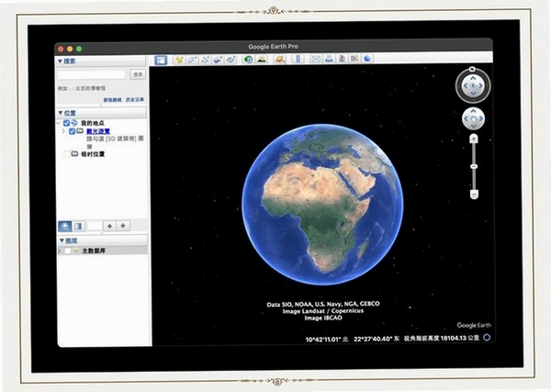
Task: Click the eye altitude 18104.13 readout
Action: pos(442,338)
